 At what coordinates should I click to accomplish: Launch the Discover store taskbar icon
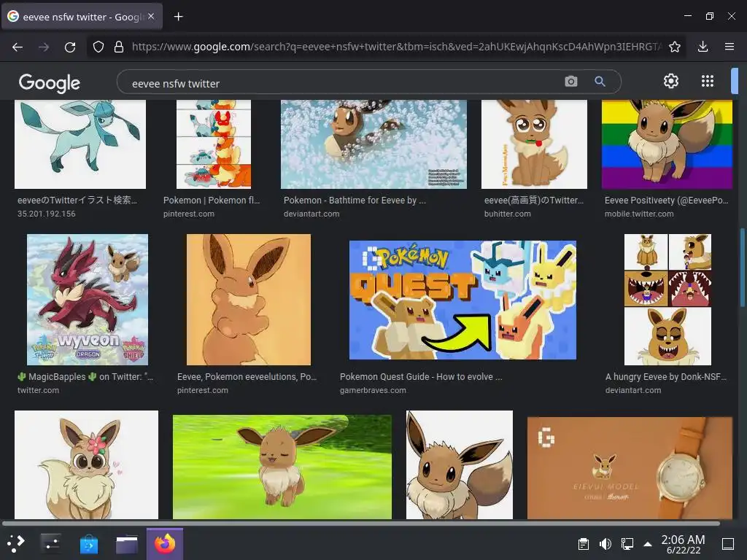[x=88, y=543]
